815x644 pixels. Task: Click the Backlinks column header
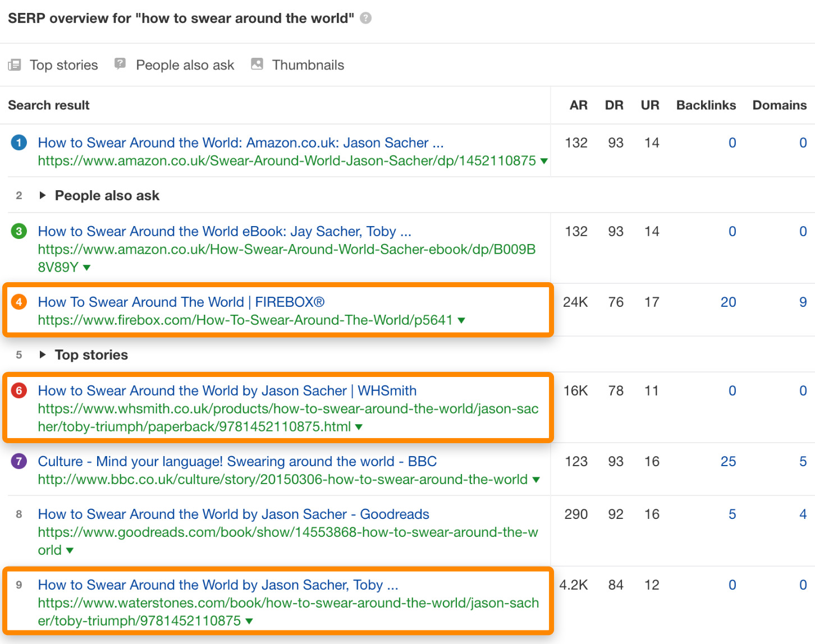706,105
